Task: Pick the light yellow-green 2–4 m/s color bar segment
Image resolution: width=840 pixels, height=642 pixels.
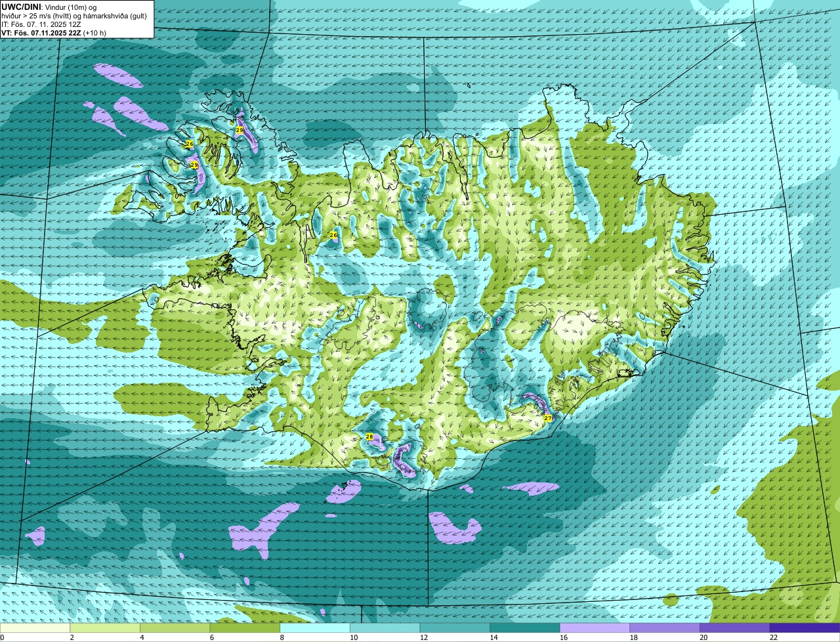Action: 105,628
